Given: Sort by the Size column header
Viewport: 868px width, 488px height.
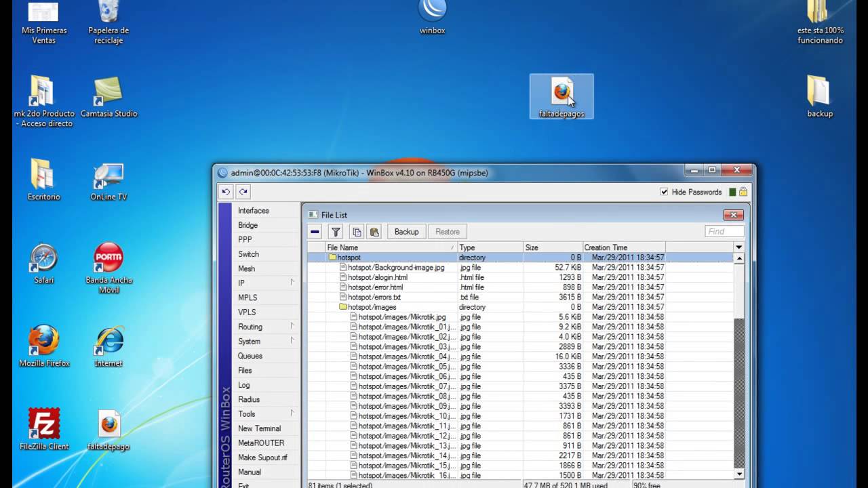Looking at the screenshot, I should 553,247.
